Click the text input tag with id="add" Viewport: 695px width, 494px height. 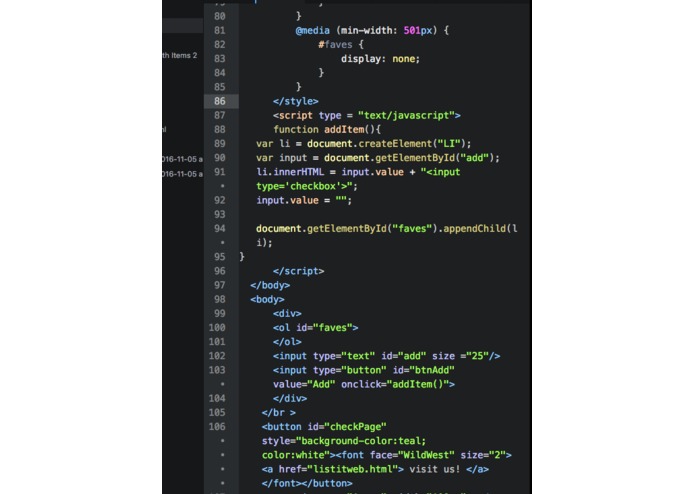[x=387, y=356]
